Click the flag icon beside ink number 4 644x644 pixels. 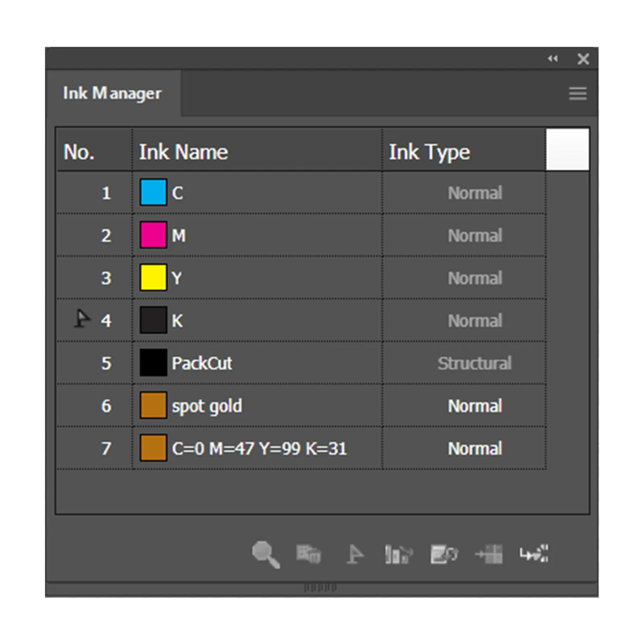pos(83,319)
